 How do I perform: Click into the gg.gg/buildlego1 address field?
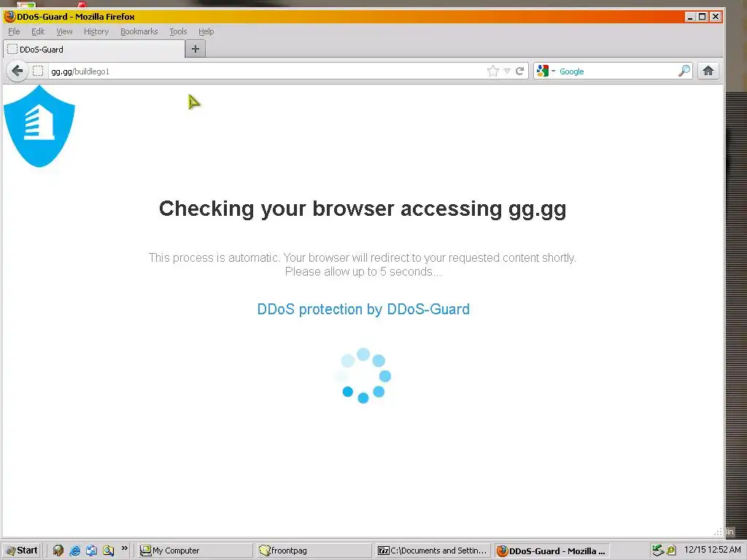267,71
